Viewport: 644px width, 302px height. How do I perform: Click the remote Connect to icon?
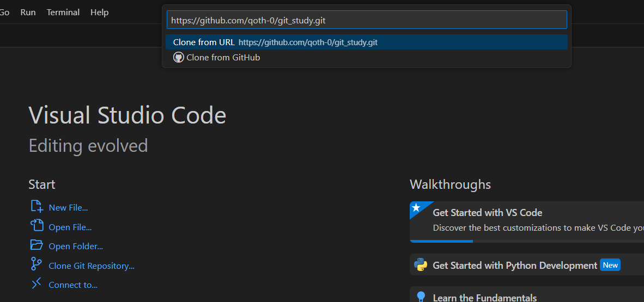pyautogui.click(x=37, y=283)
